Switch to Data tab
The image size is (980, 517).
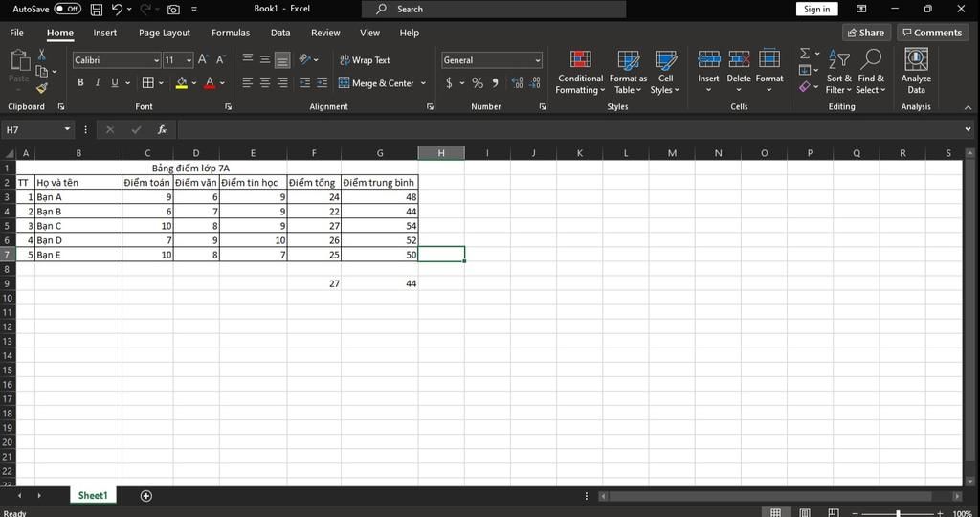[x=280, y=33]
